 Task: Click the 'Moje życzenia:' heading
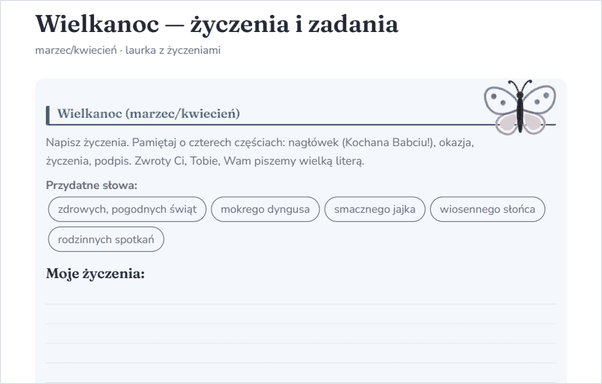[x=95, y=274]
